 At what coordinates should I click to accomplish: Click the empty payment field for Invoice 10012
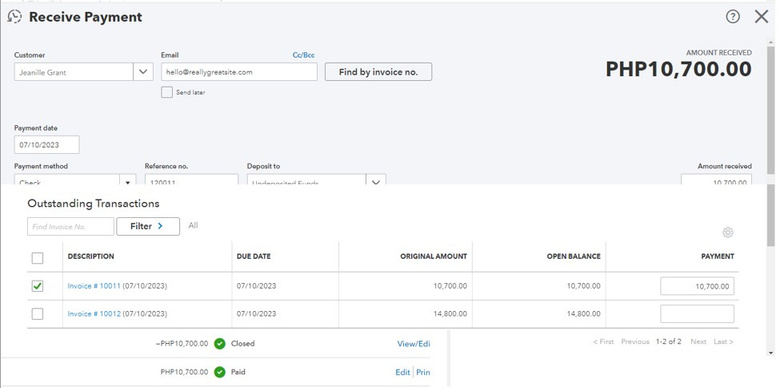click(x=697, y=314)
